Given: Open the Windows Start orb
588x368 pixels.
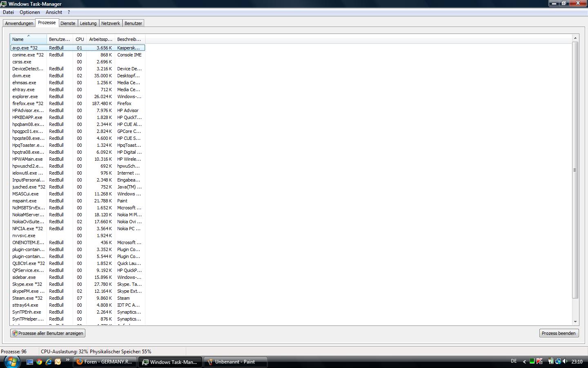Looking at the screenshot, I should (12, 362).
